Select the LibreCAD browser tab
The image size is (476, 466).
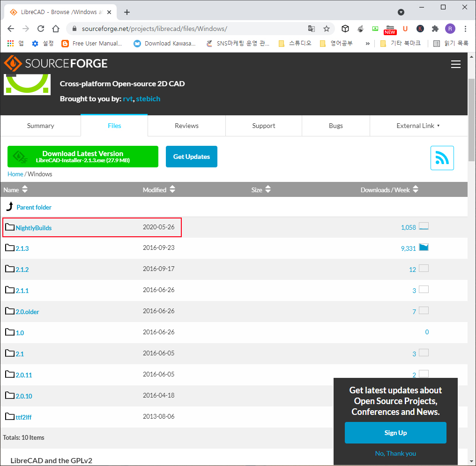[60, 12]
